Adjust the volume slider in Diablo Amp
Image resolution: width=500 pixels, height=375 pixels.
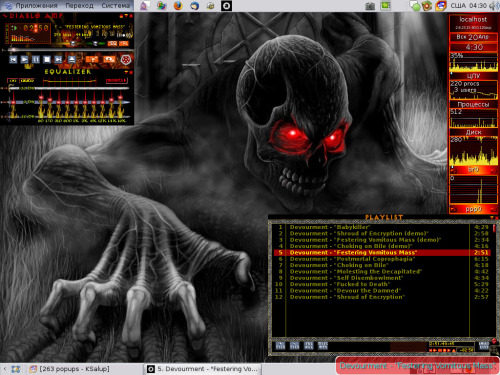[66, 43]
